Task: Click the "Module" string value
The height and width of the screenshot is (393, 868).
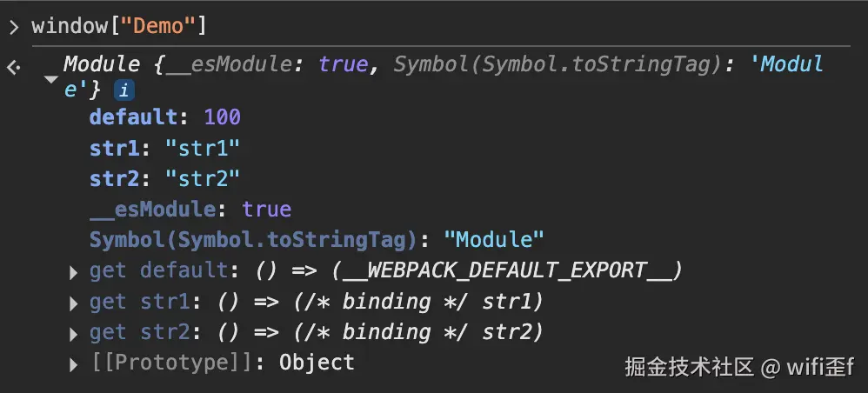Action: coord(494,240)
